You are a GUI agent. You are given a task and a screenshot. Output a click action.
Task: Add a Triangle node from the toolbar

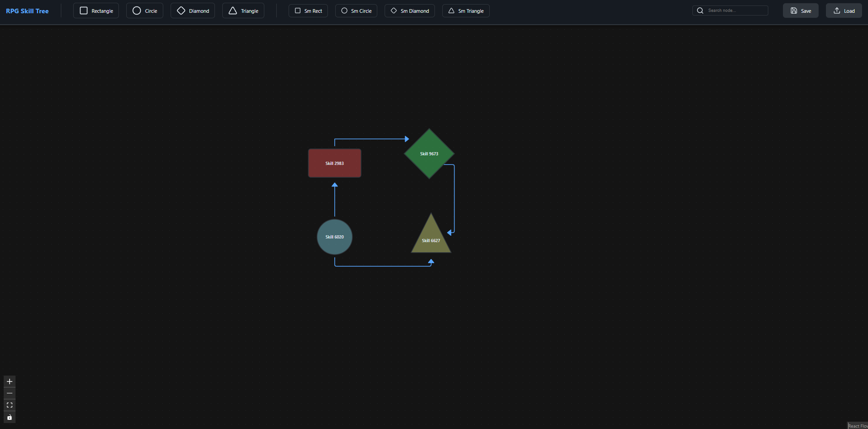243,11
